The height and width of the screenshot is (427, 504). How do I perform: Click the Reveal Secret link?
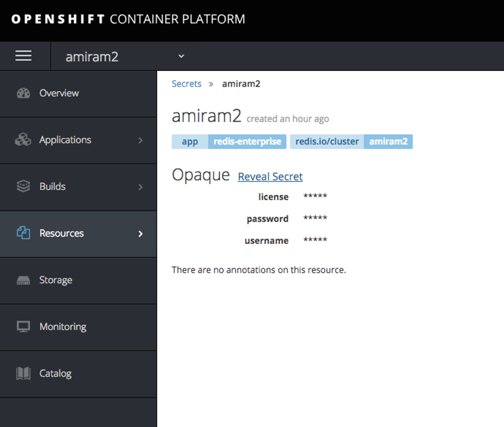coord(270,177)
